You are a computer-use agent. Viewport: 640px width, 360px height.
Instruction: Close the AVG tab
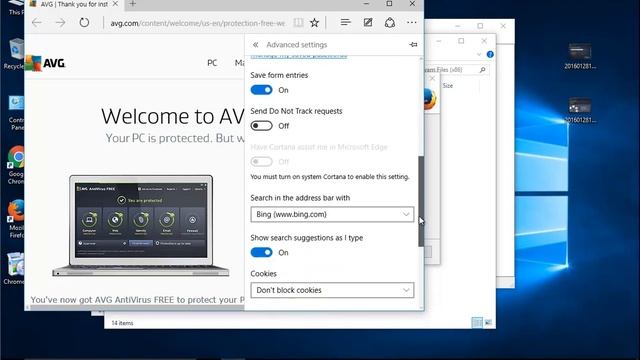(115, 4)
